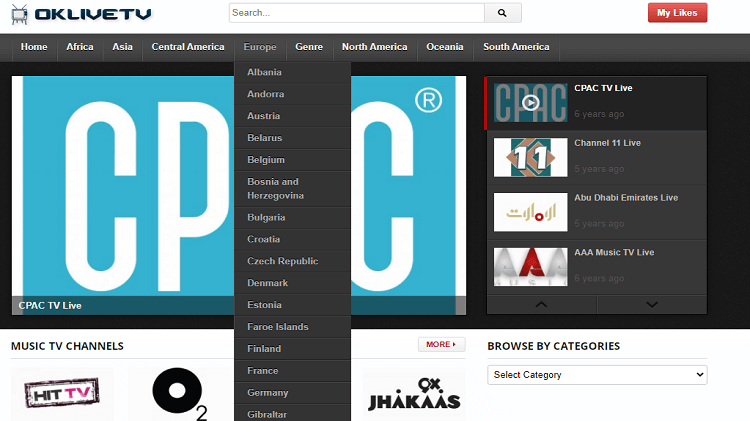
Task: Select Andorra from Europe dropdown
Action: click(x=292, y=94)
